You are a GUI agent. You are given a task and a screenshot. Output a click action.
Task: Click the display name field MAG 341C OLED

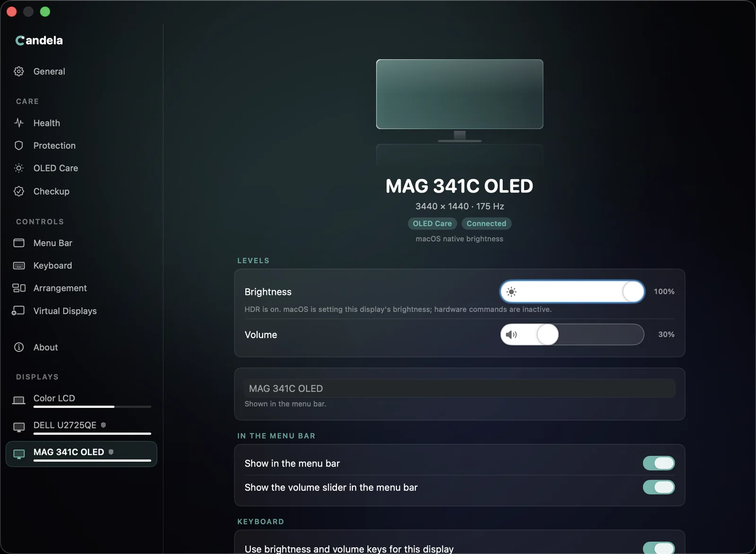pos(460,389)
